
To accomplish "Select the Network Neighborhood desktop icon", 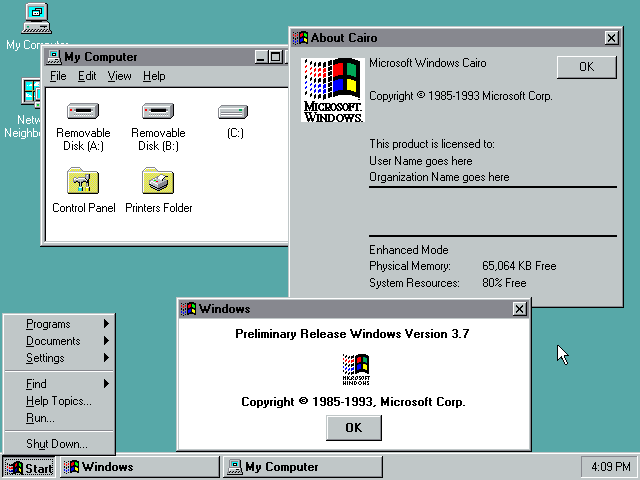I will [x=31, y=93].
